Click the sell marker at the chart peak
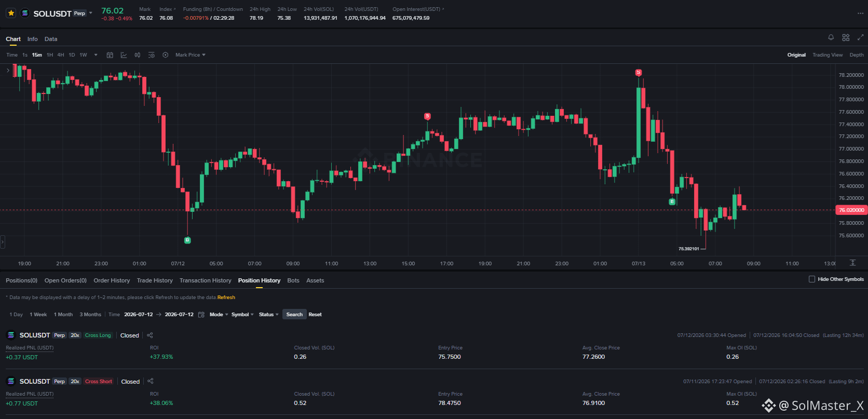 (x=639, y=73)
